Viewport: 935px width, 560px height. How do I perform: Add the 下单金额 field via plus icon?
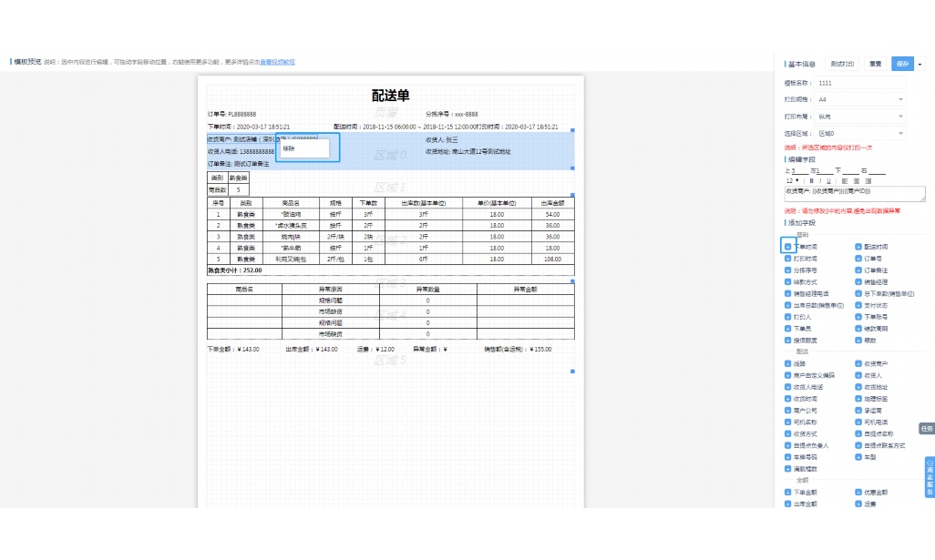[786, 492]
